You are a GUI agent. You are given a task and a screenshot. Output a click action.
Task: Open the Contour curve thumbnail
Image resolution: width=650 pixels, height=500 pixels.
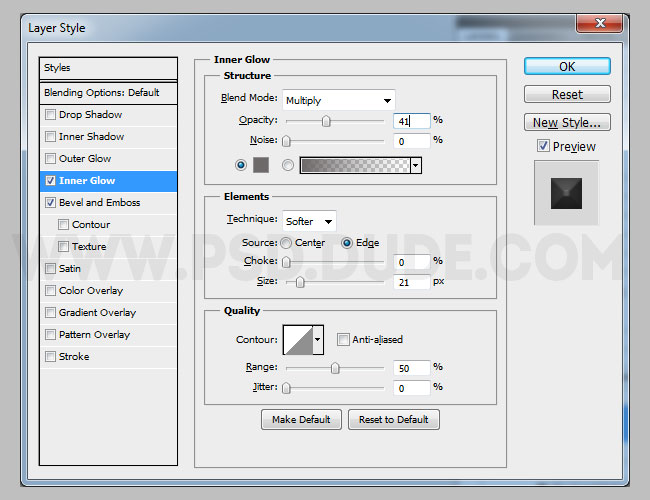pos(297,340)
